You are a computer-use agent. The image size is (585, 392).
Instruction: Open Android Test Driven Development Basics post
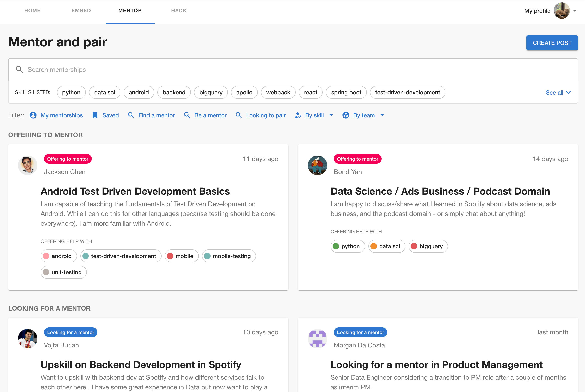[x=135, y=191]
